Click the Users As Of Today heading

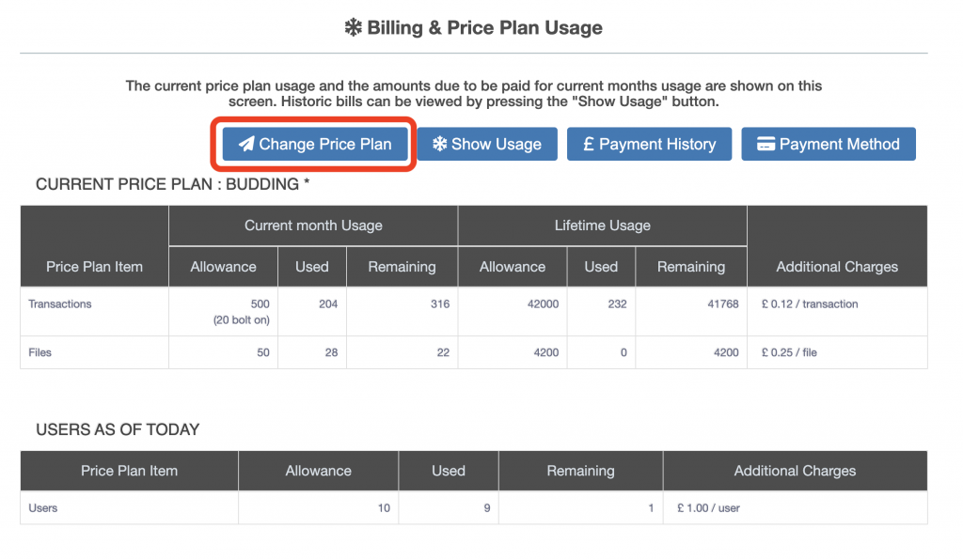tap(118, 429)
